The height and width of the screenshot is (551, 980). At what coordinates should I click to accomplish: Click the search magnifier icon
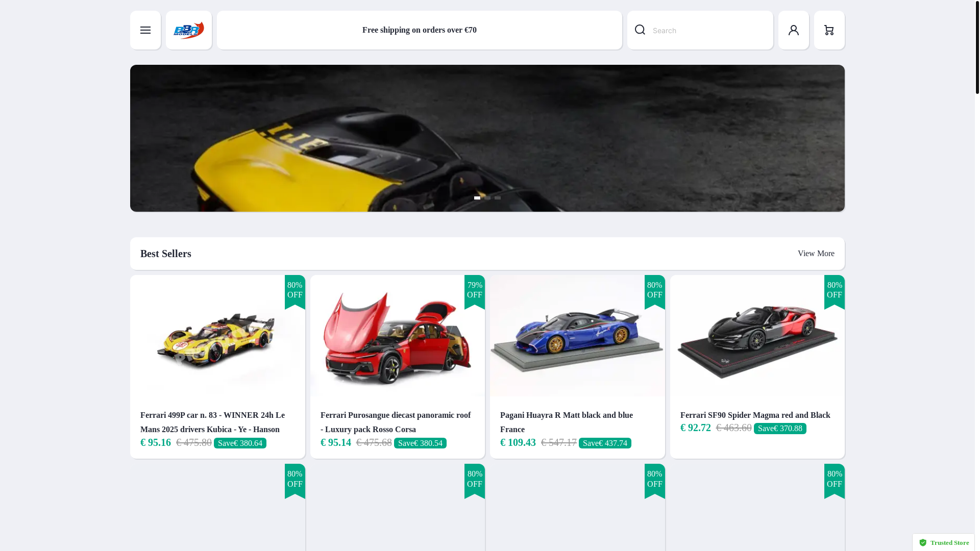coord(640,30)
